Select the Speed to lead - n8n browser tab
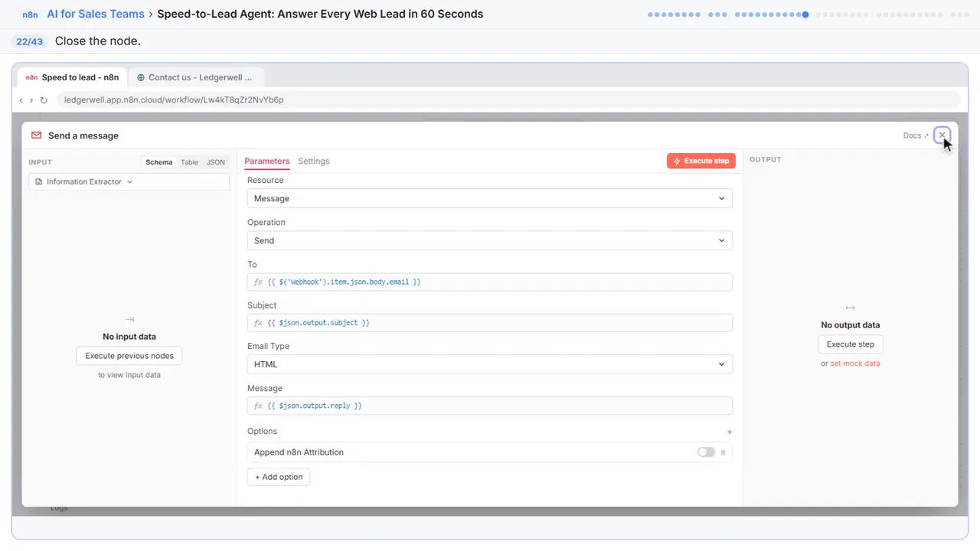The image size is (980, 551). pyautogui.click(x=73, y=77)
